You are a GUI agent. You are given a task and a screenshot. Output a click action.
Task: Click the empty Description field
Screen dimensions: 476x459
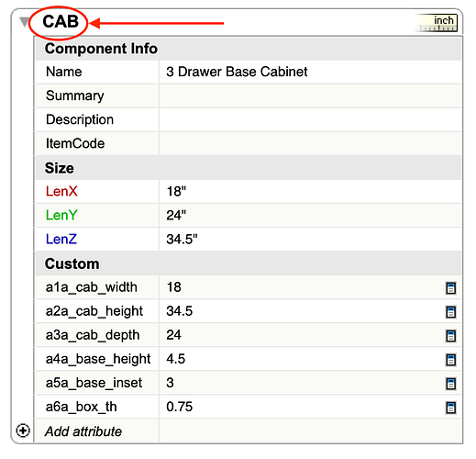click(x=310, y=119)
